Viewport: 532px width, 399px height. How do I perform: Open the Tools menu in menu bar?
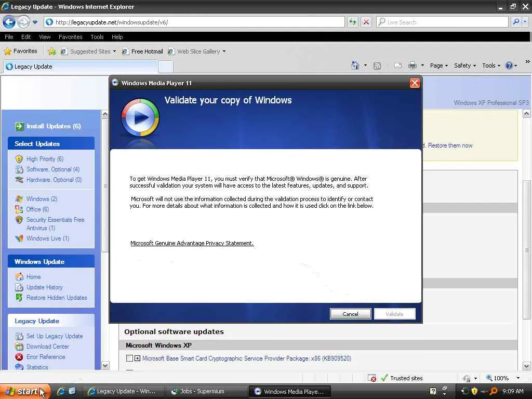pos(97,37)
